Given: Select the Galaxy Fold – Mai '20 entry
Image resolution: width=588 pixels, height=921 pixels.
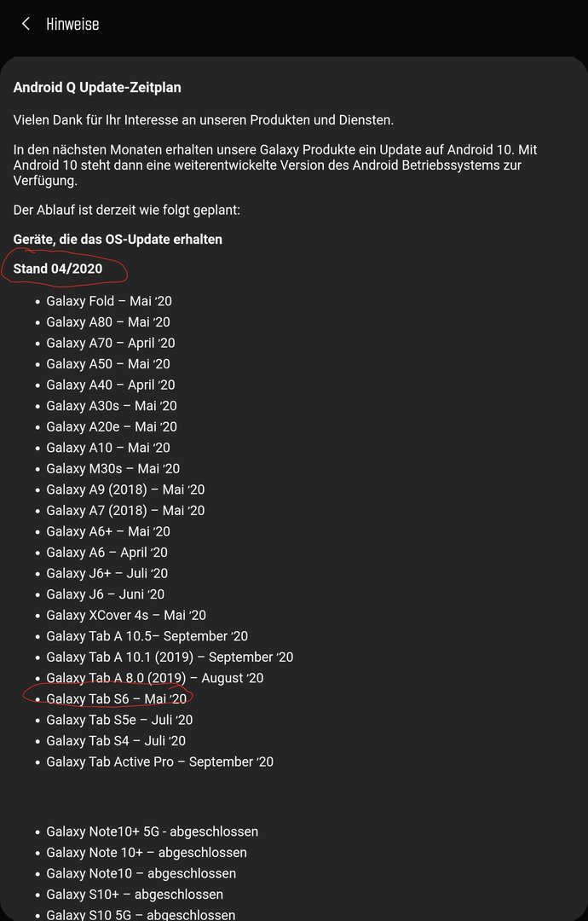Looking at the screenshot, I should pos(109,301).
